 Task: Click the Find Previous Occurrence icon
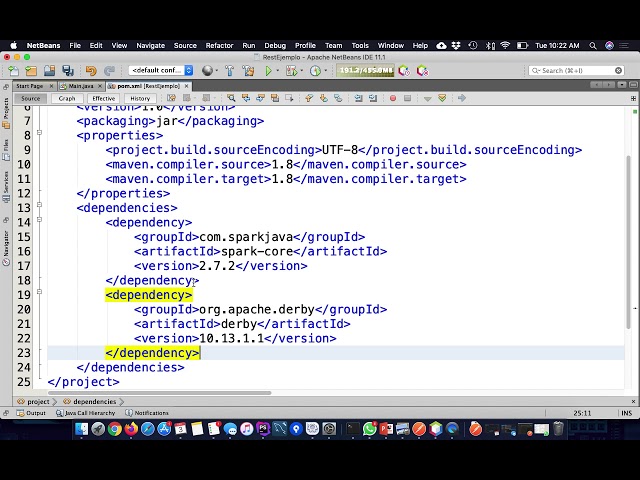coord(246,98)
